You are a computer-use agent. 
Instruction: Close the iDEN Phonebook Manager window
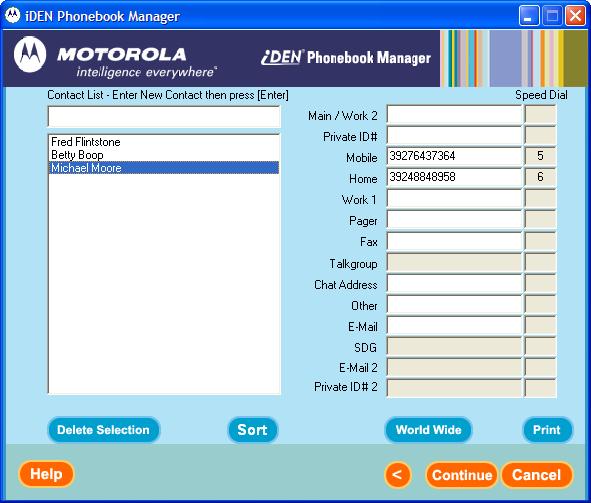[x=575, y=16]
